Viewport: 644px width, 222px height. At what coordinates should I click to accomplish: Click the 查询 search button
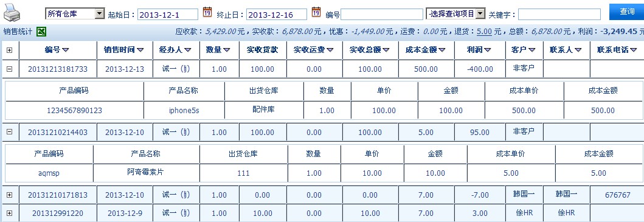pos(627,12)
